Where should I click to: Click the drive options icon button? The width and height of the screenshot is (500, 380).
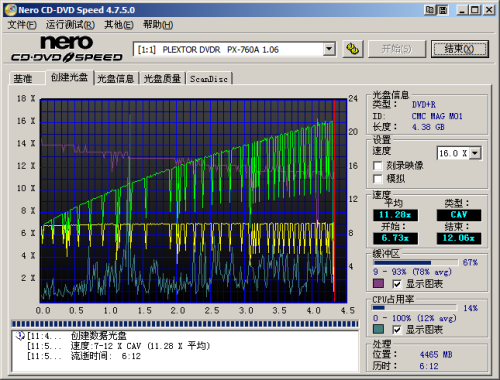(353, 49)
